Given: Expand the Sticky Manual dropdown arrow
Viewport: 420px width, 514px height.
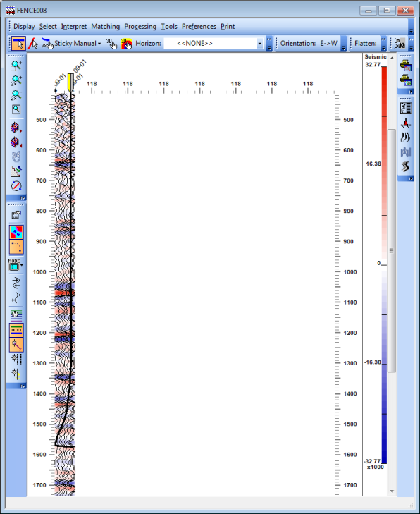Looking at the screenshot, I should click(99, 44).
